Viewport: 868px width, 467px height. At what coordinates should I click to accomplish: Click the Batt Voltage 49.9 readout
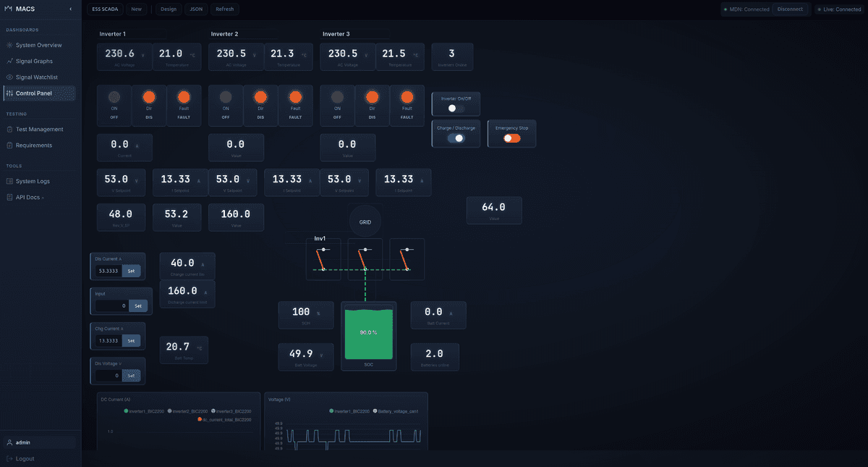306,357
